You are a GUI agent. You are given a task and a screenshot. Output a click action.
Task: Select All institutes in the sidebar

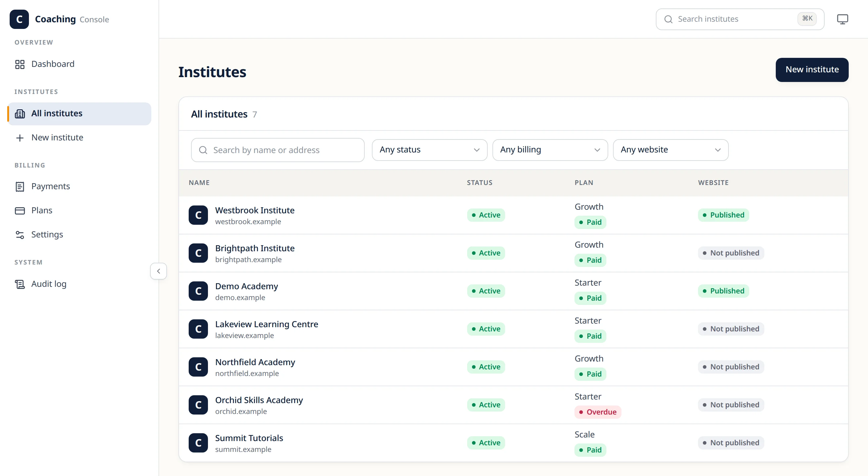[79, 114]
